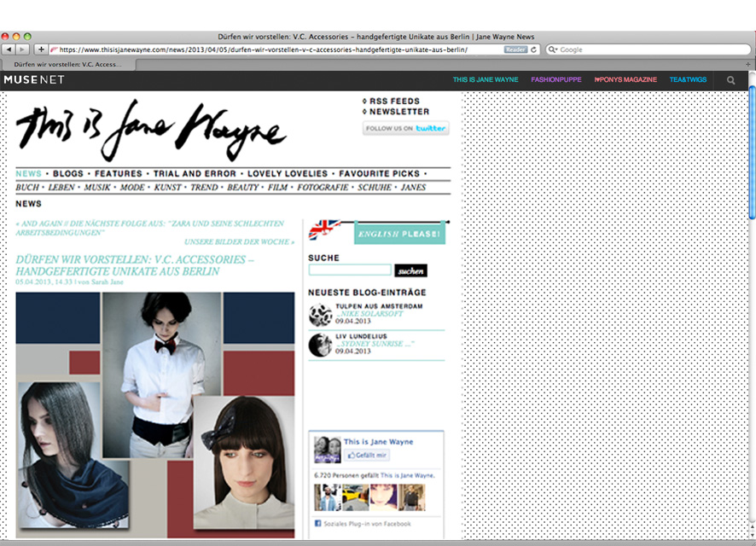The width and height of the screenshot is (756, 546).
Task: Open FASHIONPUPPE network link
Action: coord(556,80)
